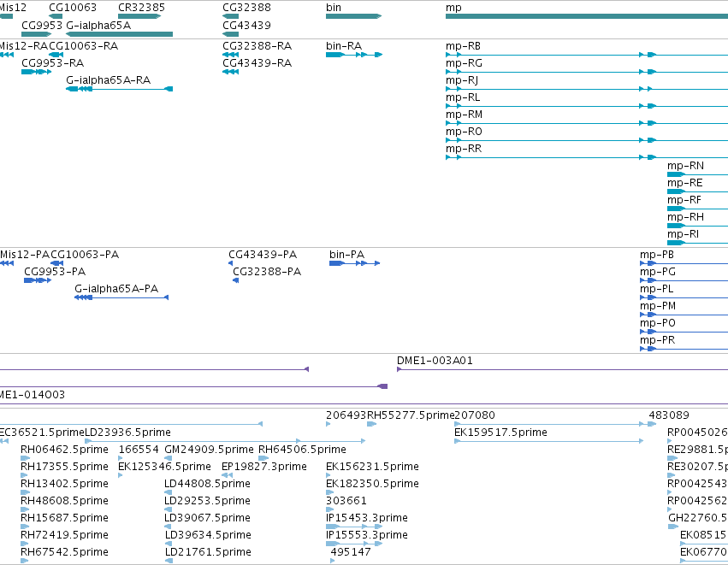Screen dimensions: 728x565
Task: Select transcript label mp-RO
Action: (x=464, y=132)
